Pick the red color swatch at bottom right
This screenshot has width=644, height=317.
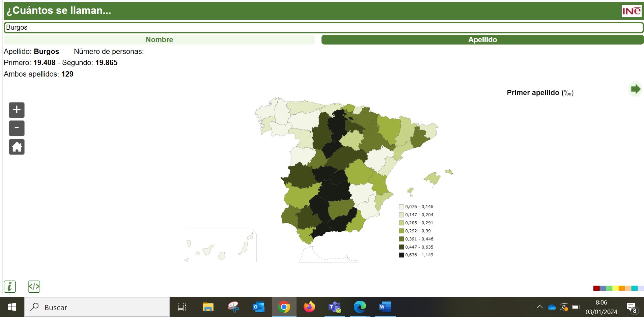click(597, 288)
